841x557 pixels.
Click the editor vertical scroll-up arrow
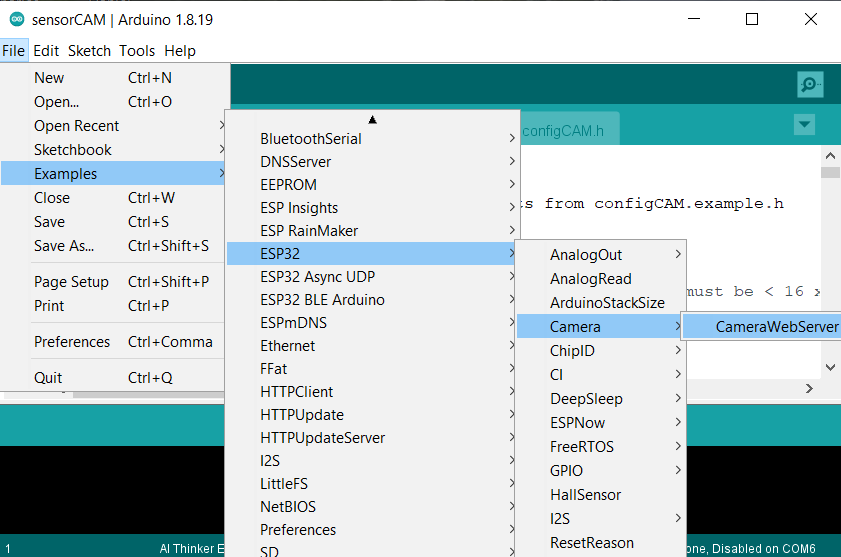(x=830, y=156)
